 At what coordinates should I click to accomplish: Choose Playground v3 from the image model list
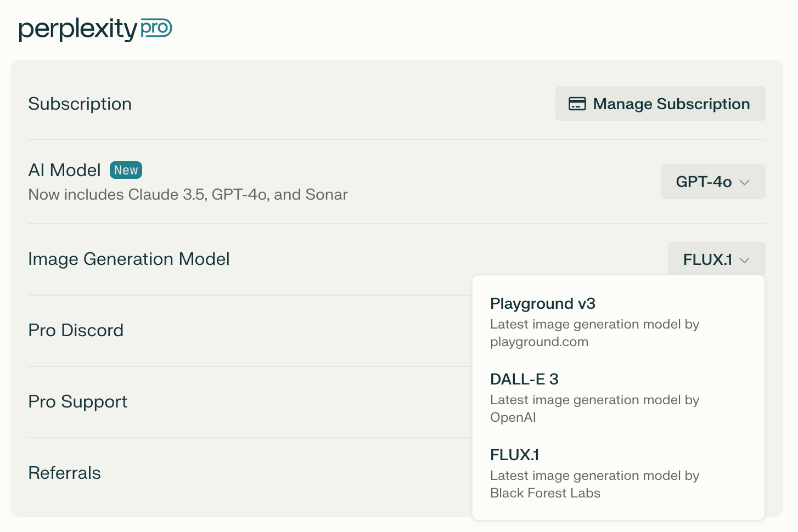point(542,304)
